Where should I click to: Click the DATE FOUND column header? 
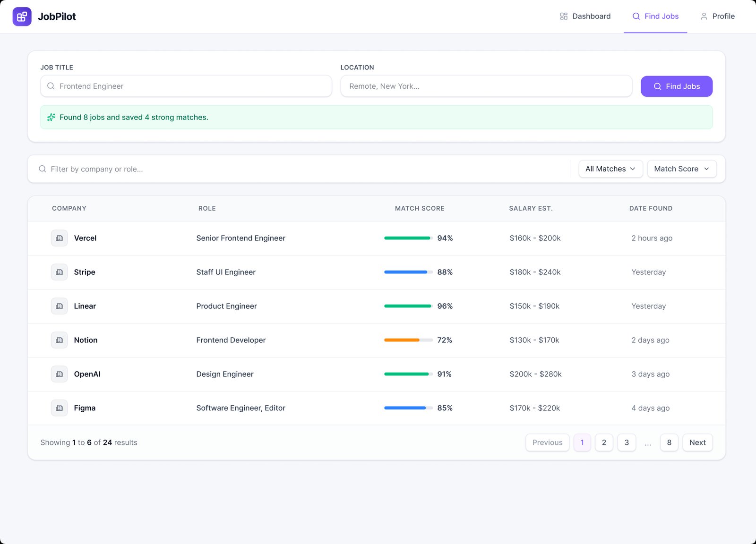[651, 208]
